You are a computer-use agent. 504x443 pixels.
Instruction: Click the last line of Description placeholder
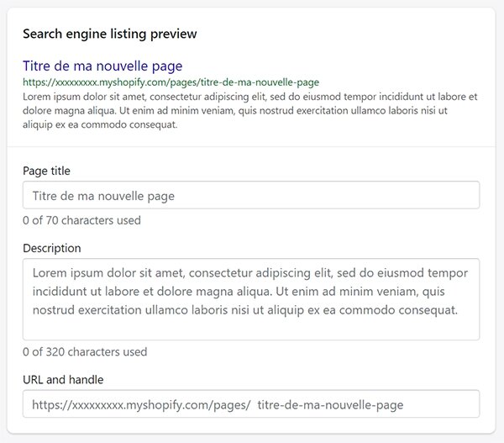click(245, 310)
